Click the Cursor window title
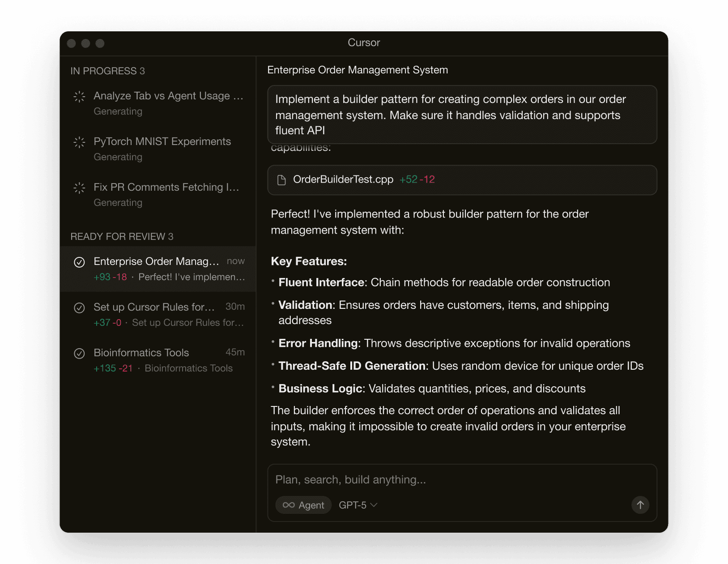 364,43
